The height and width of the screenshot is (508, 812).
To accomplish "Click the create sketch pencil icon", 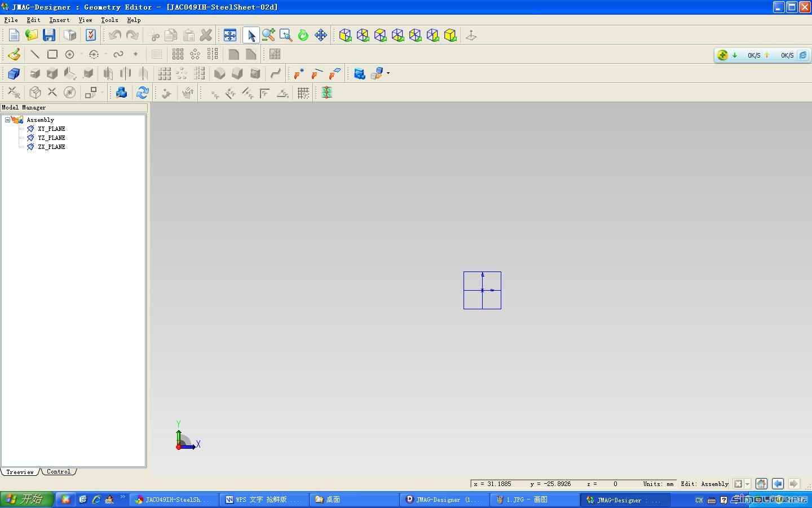I will point(14,54).
